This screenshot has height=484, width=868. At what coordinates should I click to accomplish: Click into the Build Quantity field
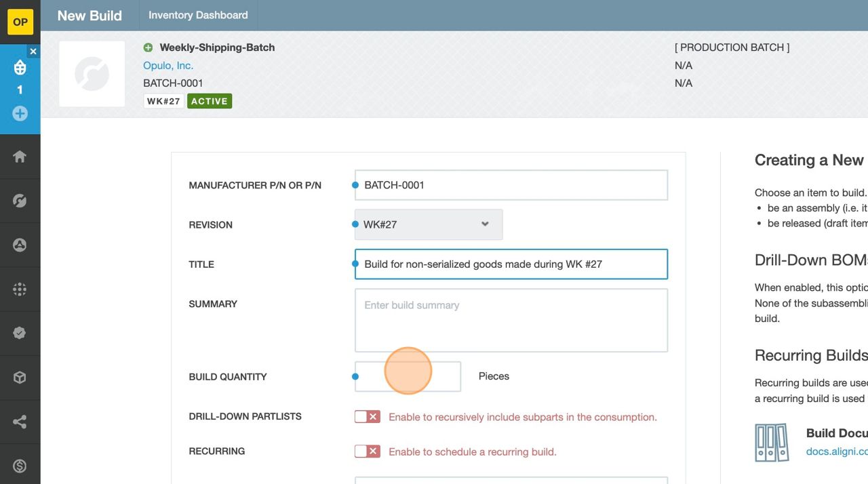point(408,376)
